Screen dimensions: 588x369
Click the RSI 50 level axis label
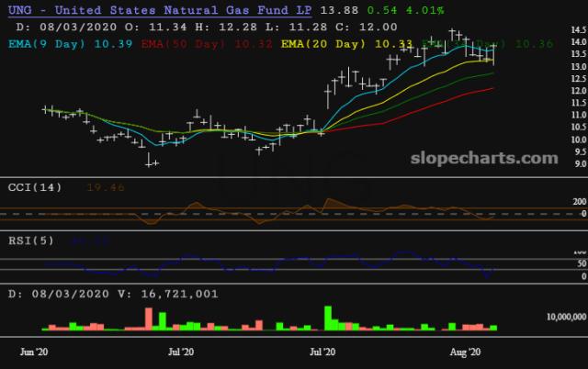[582, 263]
